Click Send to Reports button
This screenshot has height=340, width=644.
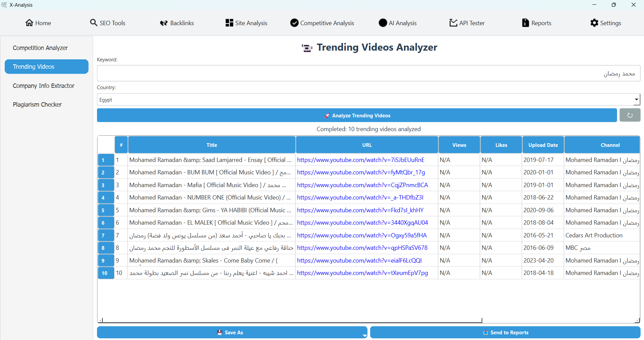[x=505, y=332]
